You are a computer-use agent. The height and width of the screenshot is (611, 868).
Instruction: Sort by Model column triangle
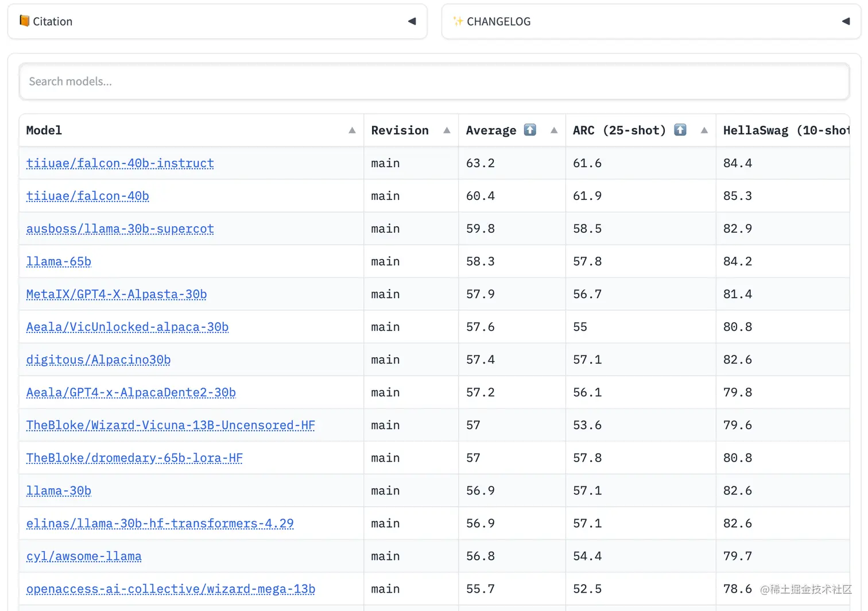tap(352, 130)
